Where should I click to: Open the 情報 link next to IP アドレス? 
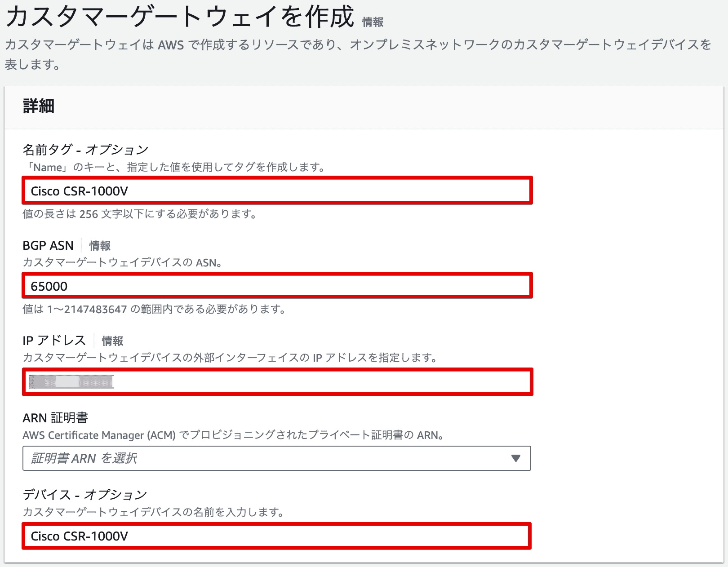coord(112,341)
